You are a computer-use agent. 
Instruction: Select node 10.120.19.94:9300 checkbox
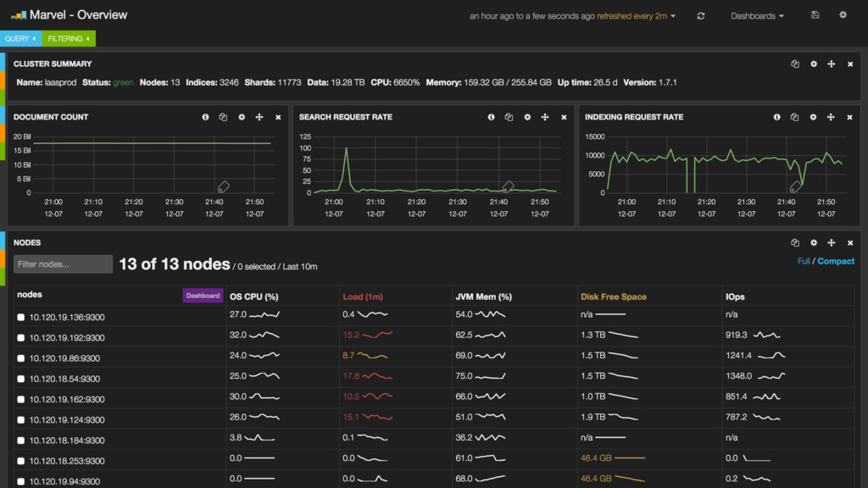pos(21,481)
